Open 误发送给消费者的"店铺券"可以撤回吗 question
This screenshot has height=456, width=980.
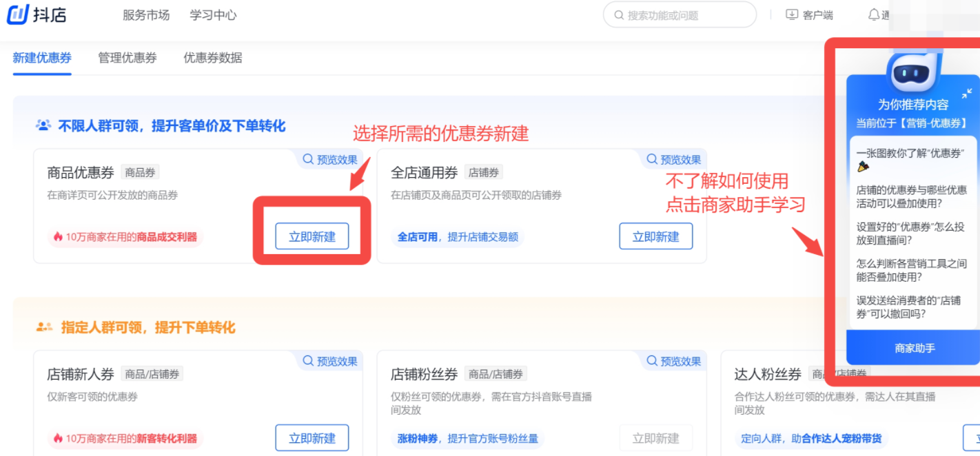click(x=909, y=307)
